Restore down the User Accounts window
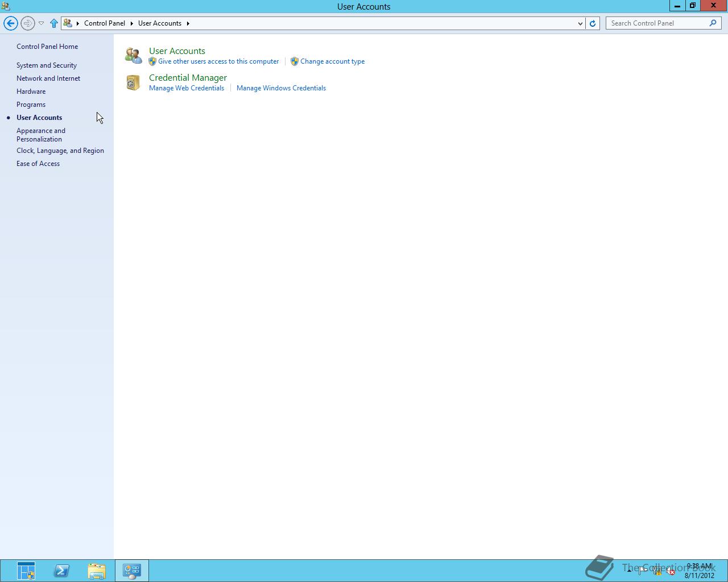 [692, 6]
